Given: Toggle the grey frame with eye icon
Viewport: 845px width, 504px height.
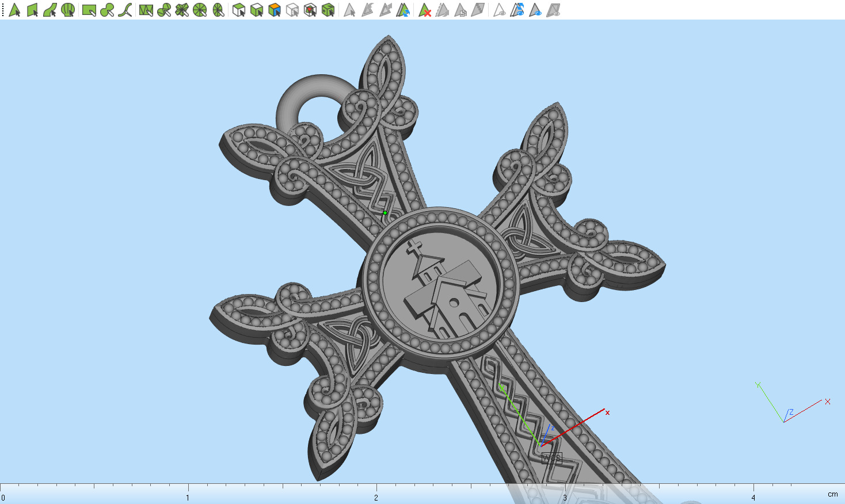Looking at the screenshot, I should 553,10.
